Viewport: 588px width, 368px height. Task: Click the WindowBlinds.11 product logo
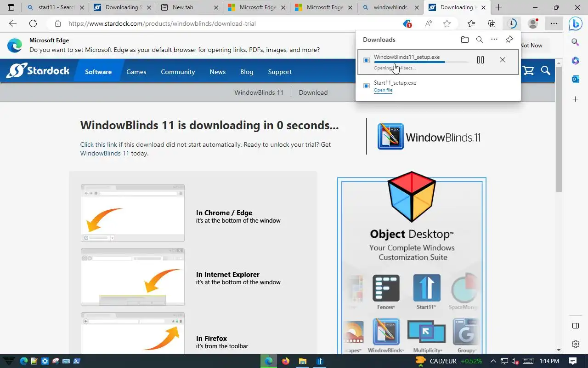pos(429,137)
